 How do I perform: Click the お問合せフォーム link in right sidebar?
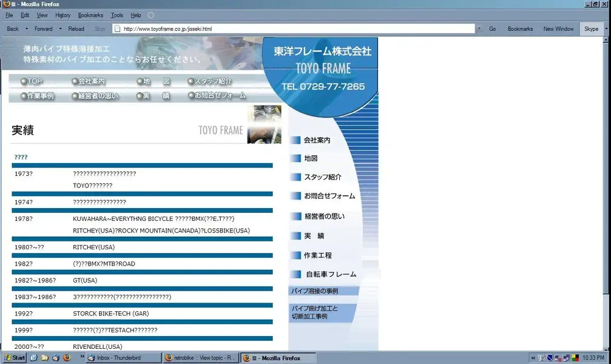(323, 195)
